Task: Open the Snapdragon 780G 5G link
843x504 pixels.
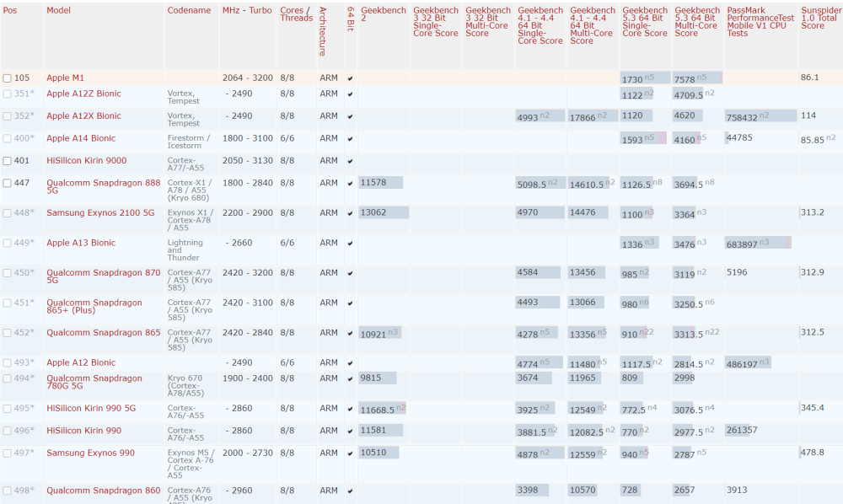Action: (94, 382)
